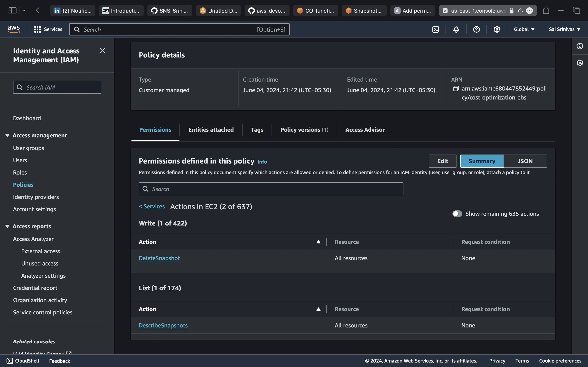Click the AWS logo home icon

(14, 29)
